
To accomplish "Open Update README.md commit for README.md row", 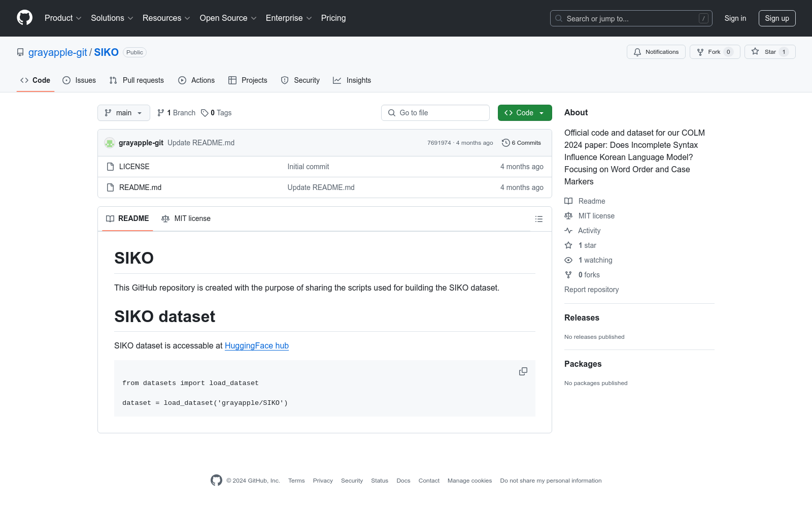I will 321,187.
